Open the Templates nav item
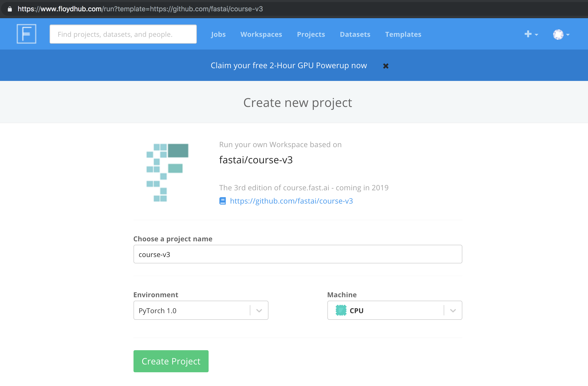Viewport: 588px width, 386px height. tap(403, 34)
